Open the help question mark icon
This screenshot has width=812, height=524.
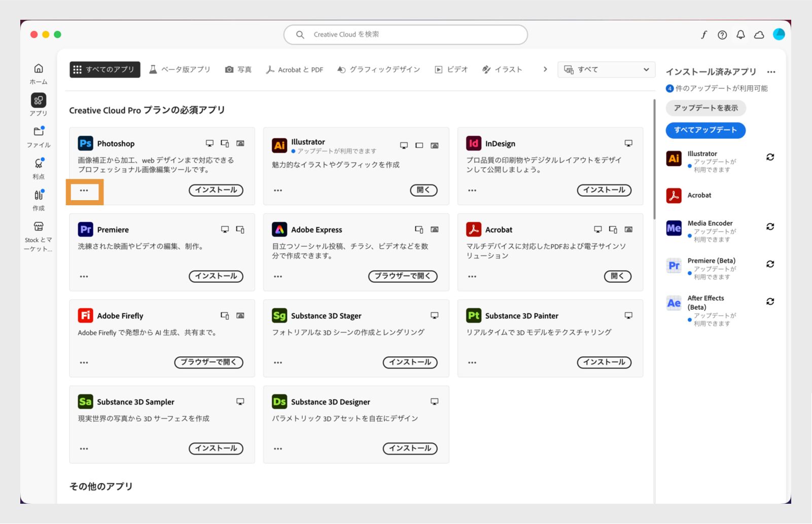[722, 34]
